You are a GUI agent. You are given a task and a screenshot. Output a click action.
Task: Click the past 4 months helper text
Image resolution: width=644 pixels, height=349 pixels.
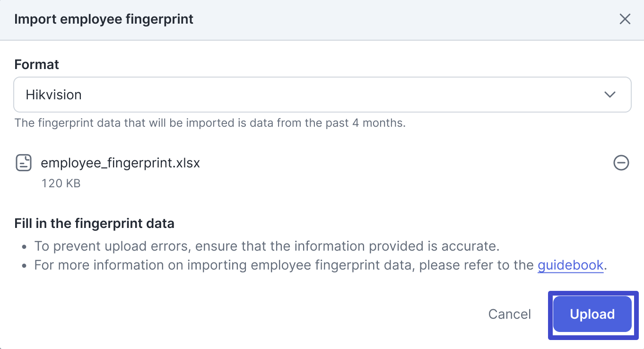(210, 123)
